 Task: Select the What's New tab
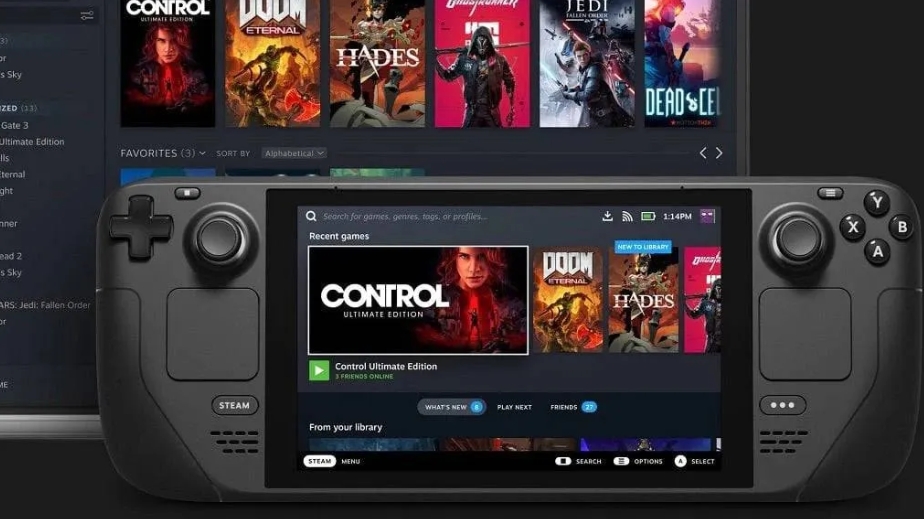pos(451,407)
